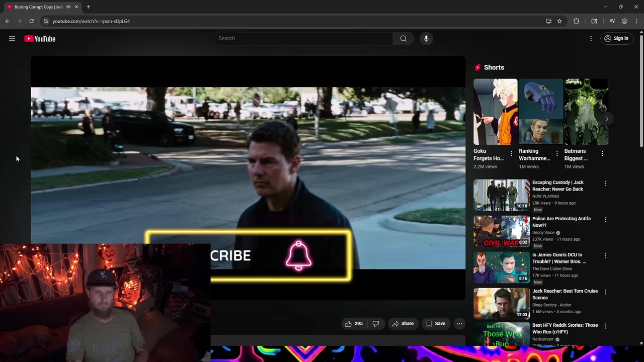
Task: Open Goku Forgets short thumbnail
Action: 495,112
